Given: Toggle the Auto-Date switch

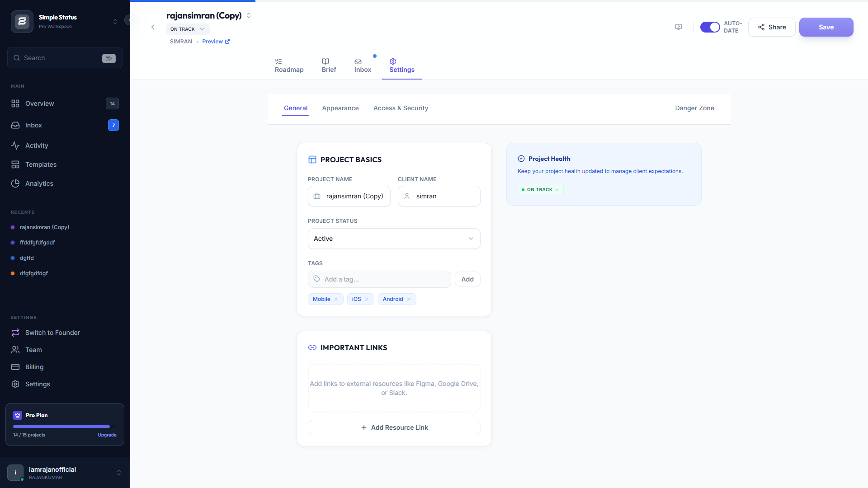Looking at the screenshot, I should click(710, 27).
